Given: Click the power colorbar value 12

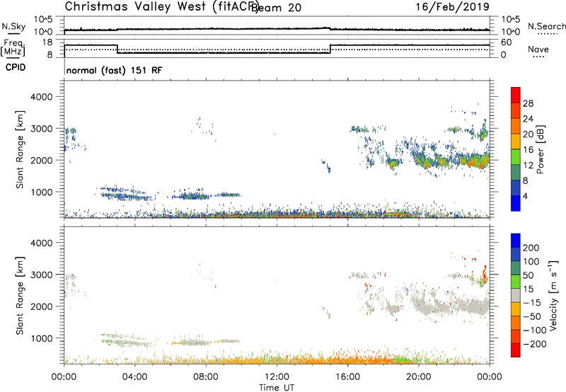Looking at the screenshot, I should pyautogui.click(x=528, y=165).
